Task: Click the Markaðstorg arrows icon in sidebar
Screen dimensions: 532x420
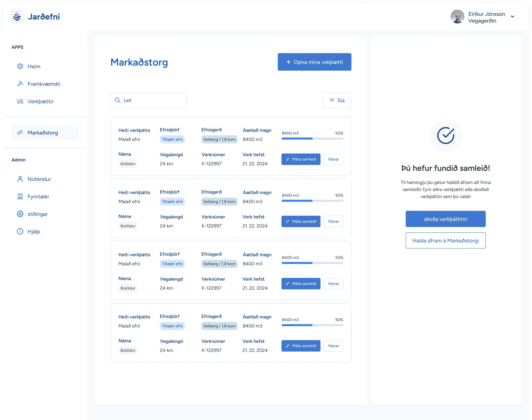Action: (20, 133)
